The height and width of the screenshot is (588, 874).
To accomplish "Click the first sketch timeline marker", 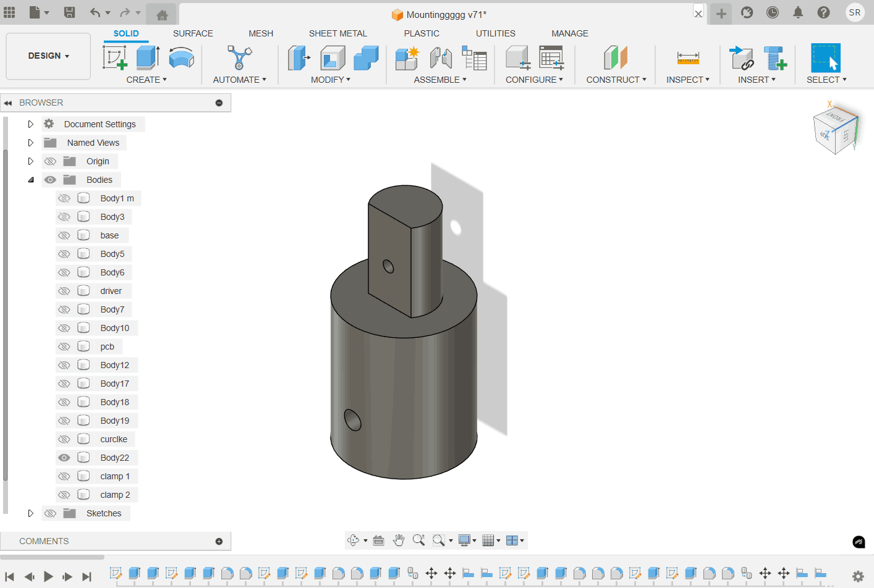I will coord(116,573).
